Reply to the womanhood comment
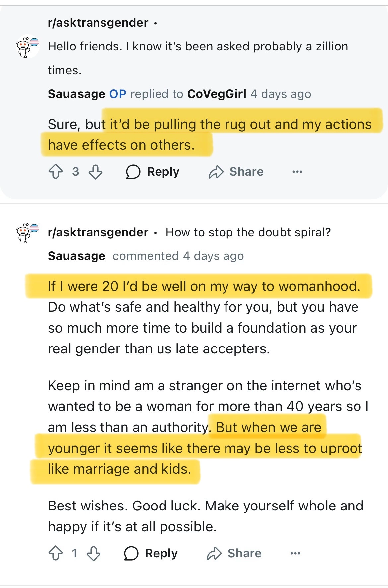The width and height of the screenshot is (388, 588). (x=151, y=553)
